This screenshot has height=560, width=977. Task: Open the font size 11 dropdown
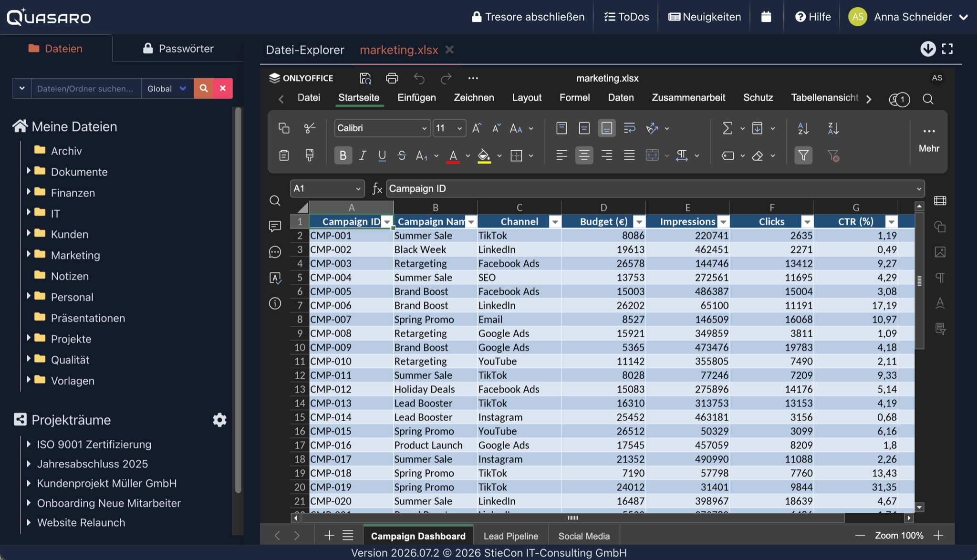pos(459,128)
